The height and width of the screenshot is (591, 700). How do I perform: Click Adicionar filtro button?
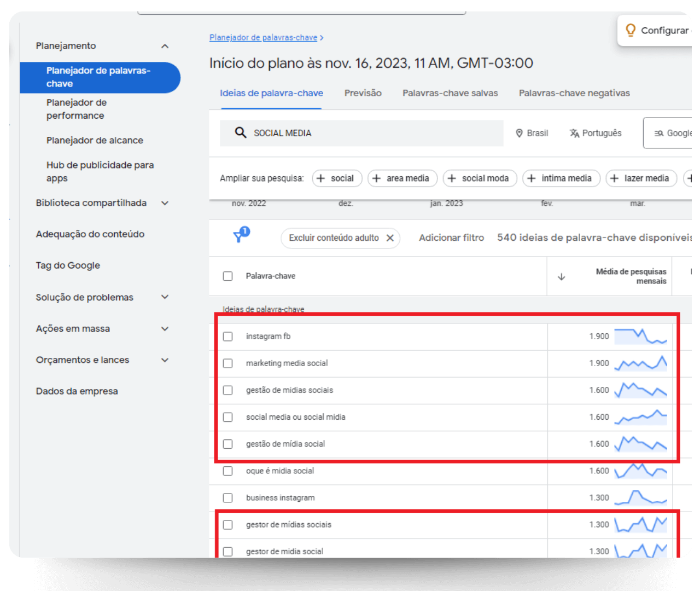tap(451, 238)
